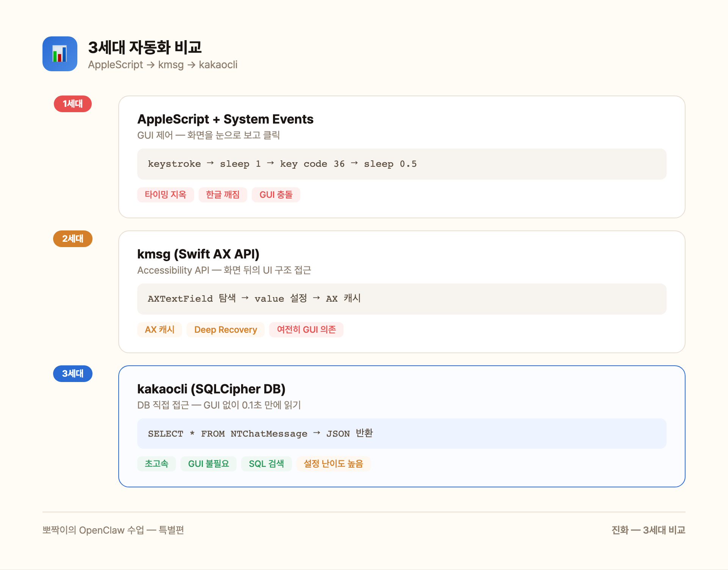Click the 뽀짝이의 OpenClaw 수업 footer link

coord(113,530)
